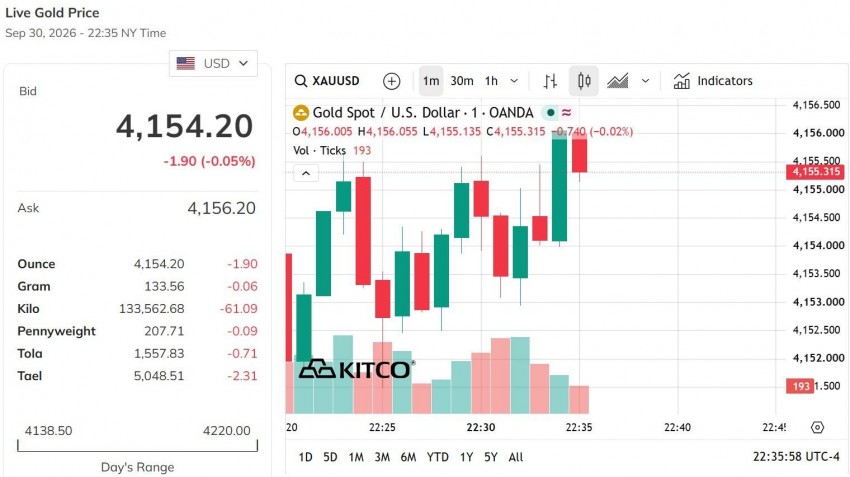
Task: Expand the interval dropdown next to 1h
Action: [x=514, y=81]
